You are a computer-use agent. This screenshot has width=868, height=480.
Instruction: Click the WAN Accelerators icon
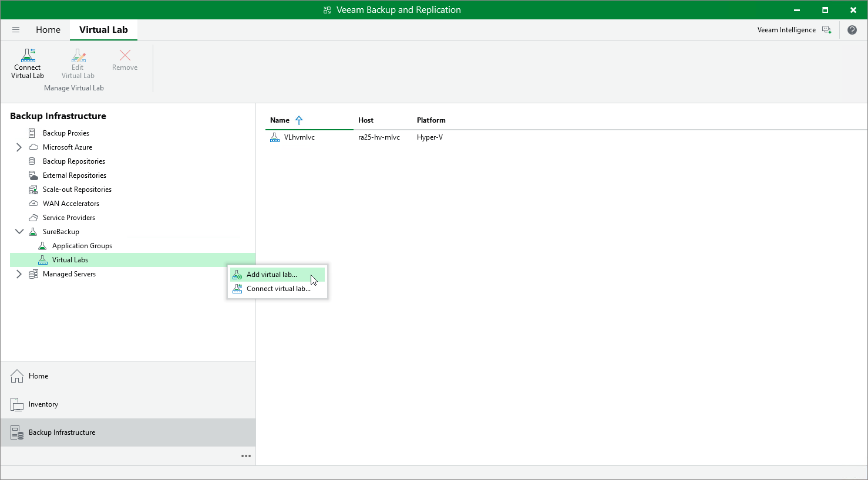(33, 204)
